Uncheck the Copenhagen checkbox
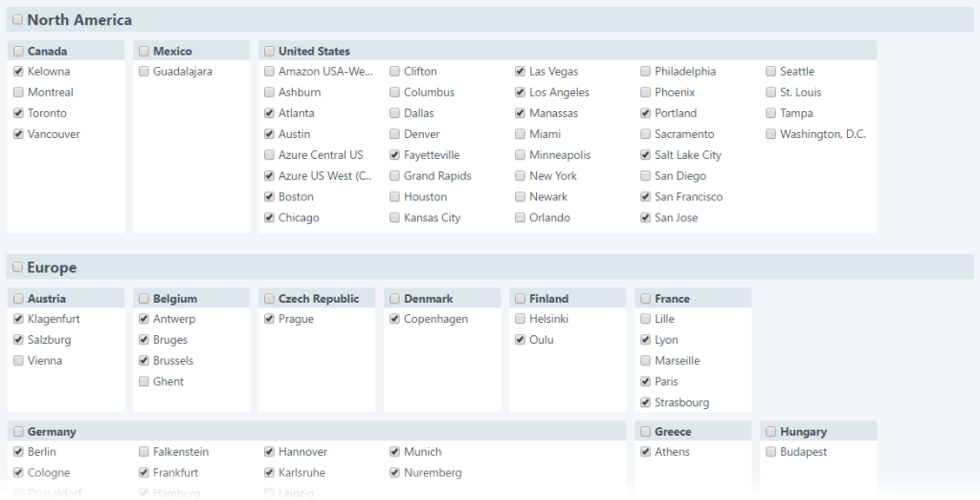 [394, 319]
